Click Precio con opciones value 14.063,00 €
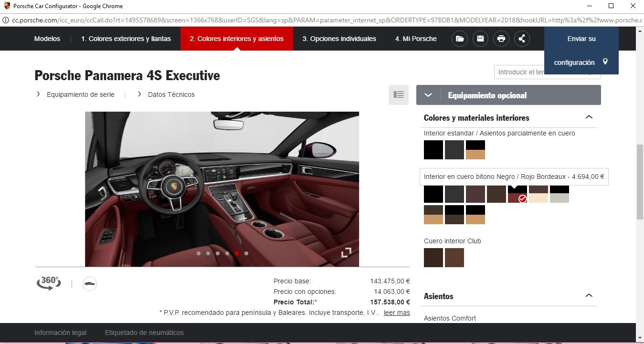The height and width of the screenshot is (344, 644). pos(392,292)
